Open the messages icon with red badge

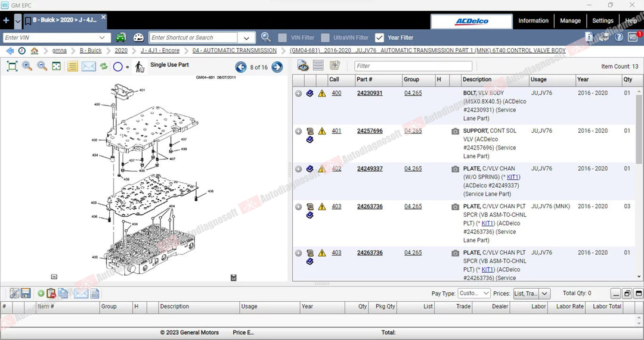633,36
